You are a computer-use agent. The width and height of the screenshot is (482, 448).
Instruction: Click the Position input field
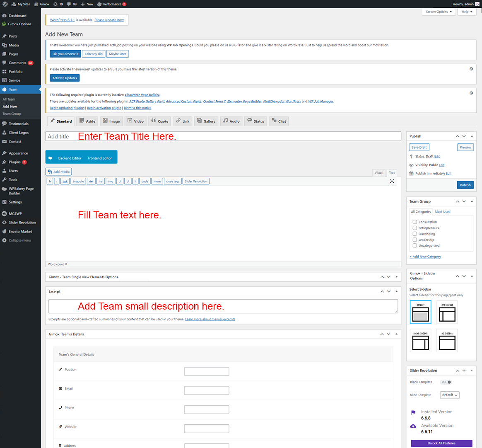pos(206,371)
